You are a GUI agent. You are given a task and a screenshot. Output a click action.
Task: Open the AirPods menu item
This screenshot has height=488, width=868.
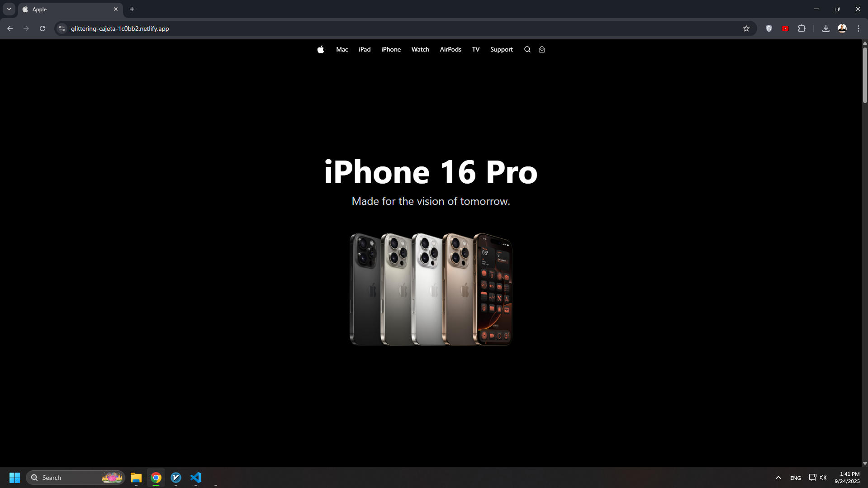451,50
